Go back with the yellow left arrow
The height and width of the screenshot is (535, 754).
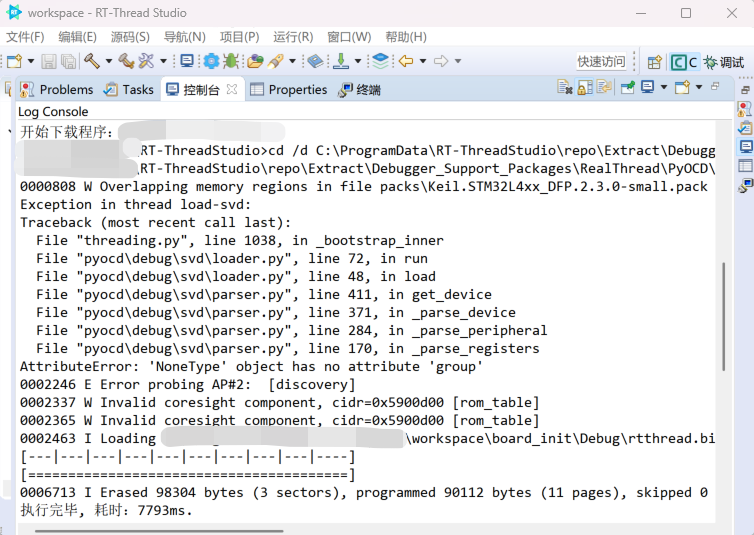[406, 61]
